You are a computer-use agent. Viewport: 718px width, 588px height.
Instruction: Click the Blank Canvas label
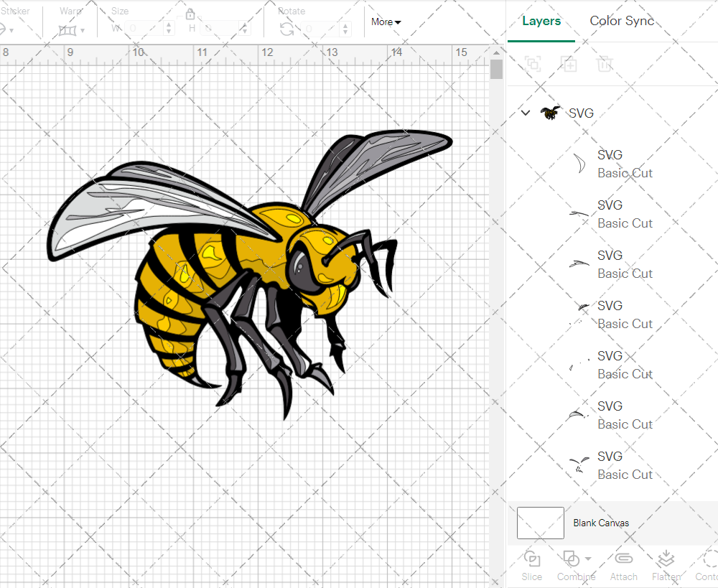tap(601, 523)
